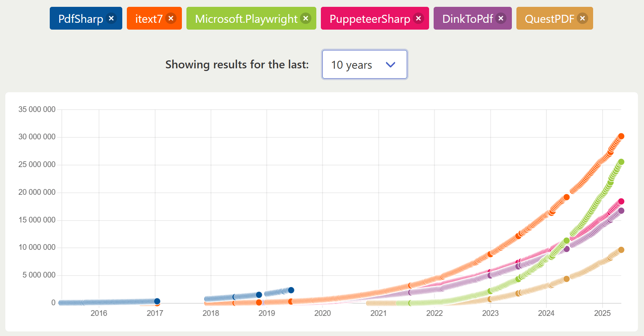Click the green Playwright latest data point
644x336 pixels.
coord(621,162)
